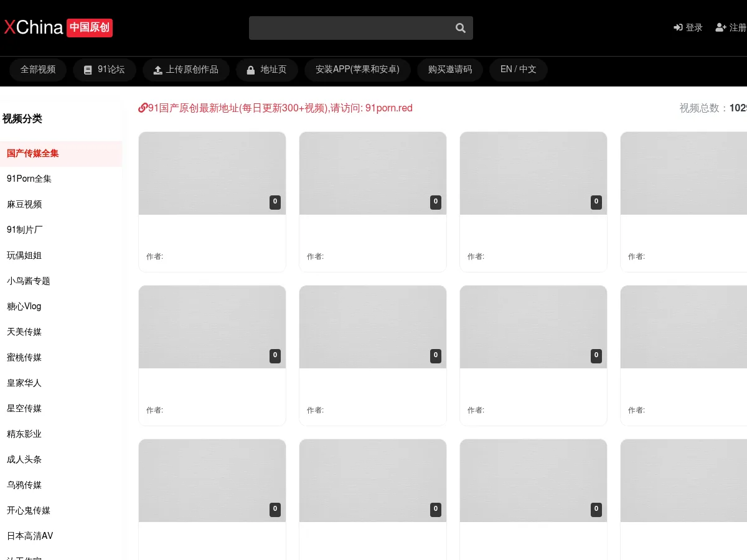Focus the search input field
This screenshot has width=747, height=560.
point(361,28)
